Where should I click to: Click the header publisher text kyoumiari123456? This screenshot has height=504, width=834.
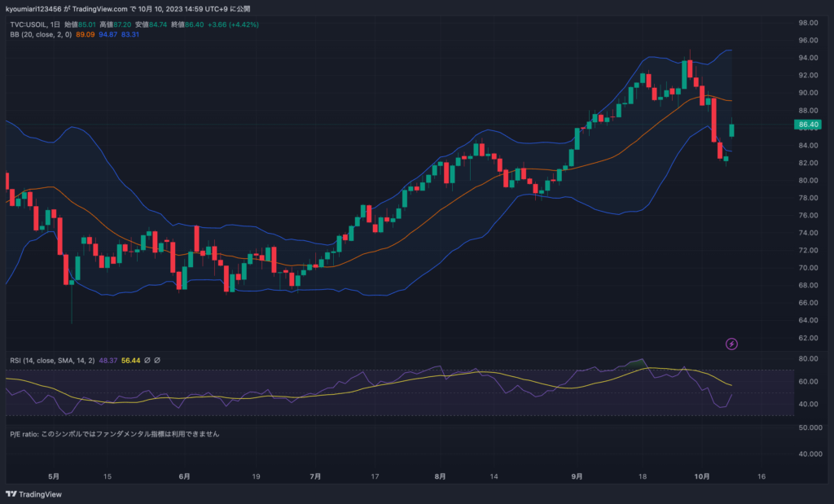(33, 8)
